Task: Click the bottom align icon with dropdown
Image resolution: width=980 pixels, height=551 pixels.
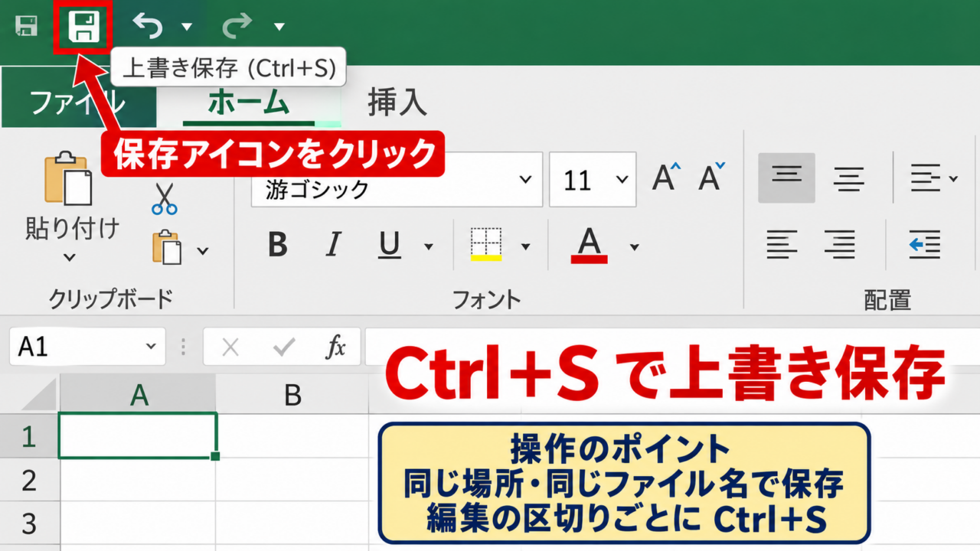Action: (x=933, y=179)
